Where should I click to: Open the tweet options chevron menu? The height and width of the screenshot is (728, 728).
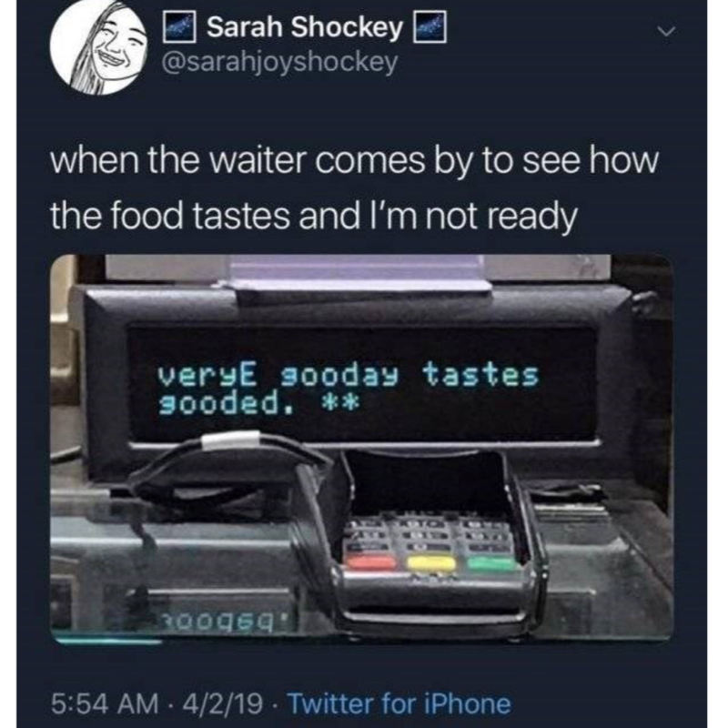pos(666,32)
